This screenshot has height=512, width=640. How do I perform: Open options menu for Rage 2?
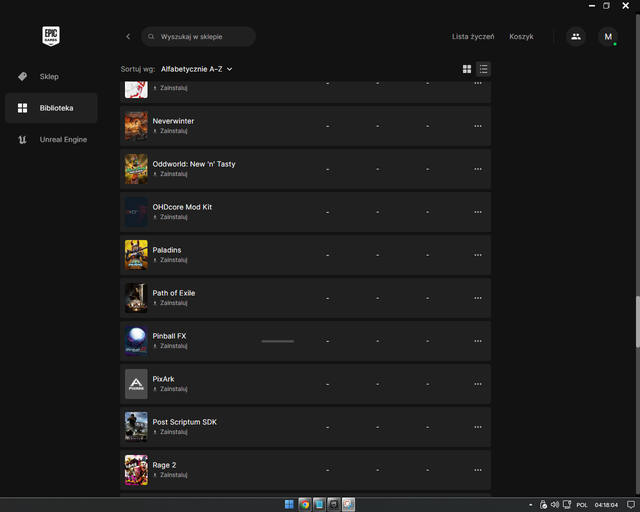pos(478,470)
